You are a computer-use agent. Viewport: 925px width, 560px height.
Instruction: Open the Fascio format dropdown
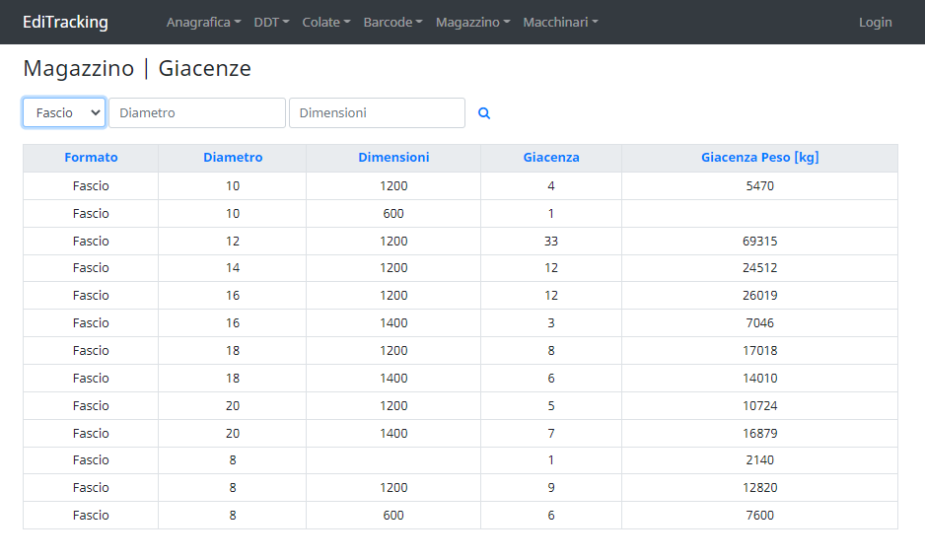click(x=64, y=112)
